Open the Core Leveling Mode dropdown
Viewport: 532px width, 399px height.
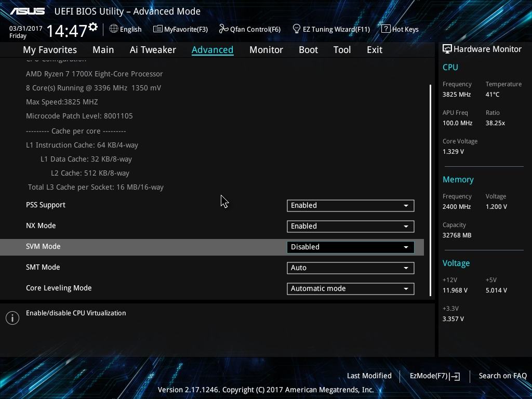pos(351,288)
